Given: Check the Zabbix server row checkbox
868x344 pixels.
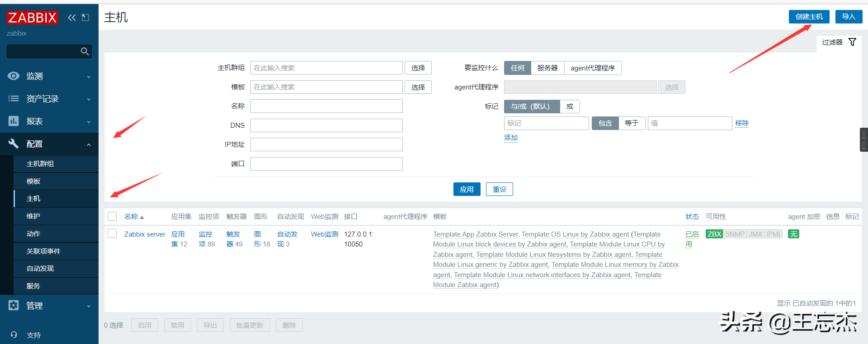Looking at the screenshot, I should (112, 233).
